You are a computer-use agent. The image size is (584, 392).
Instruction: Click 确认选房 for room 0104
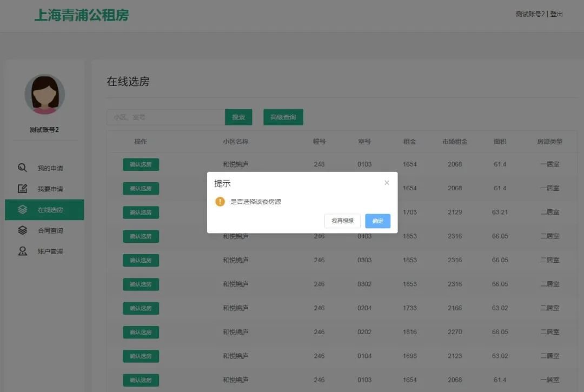click(141, 356)
